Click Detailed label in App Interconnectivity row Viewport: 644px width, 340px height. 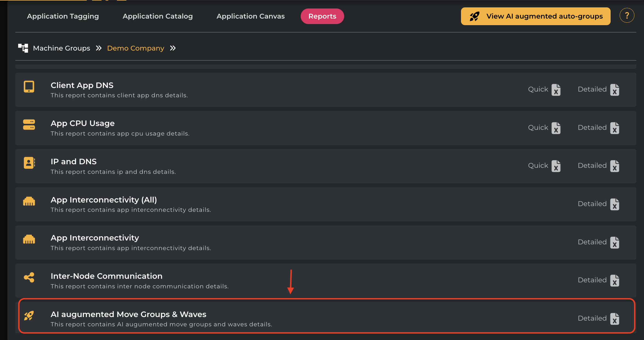pyautogui.click(x=592, y=242)
